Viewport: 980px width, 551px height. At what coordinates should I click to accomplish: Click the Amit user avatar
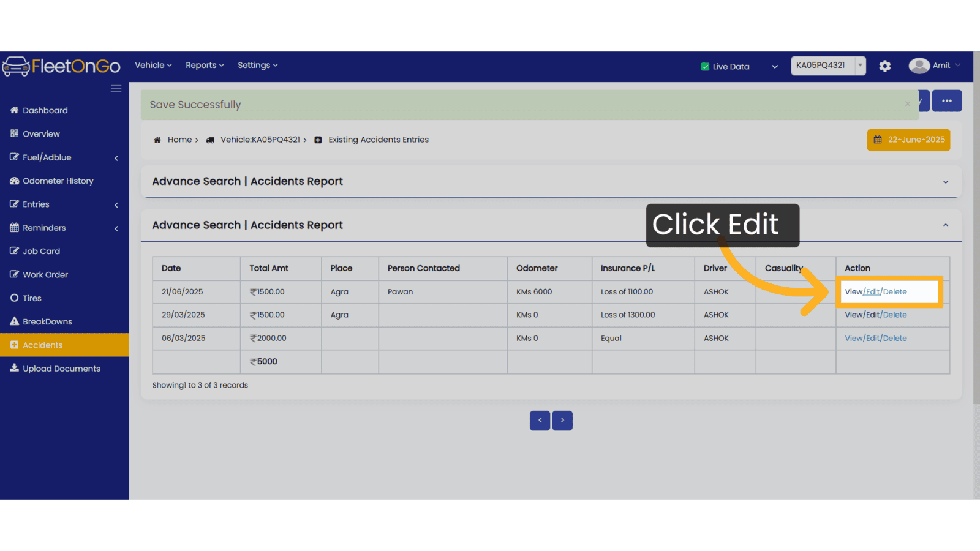pos(919,66)
